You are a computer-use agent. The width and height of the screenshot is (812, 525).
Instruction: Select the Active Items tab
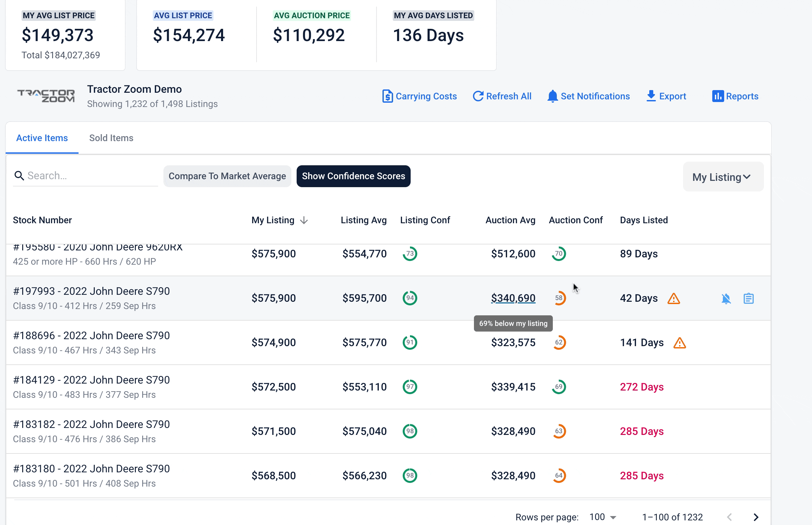[x=42, y=138]
